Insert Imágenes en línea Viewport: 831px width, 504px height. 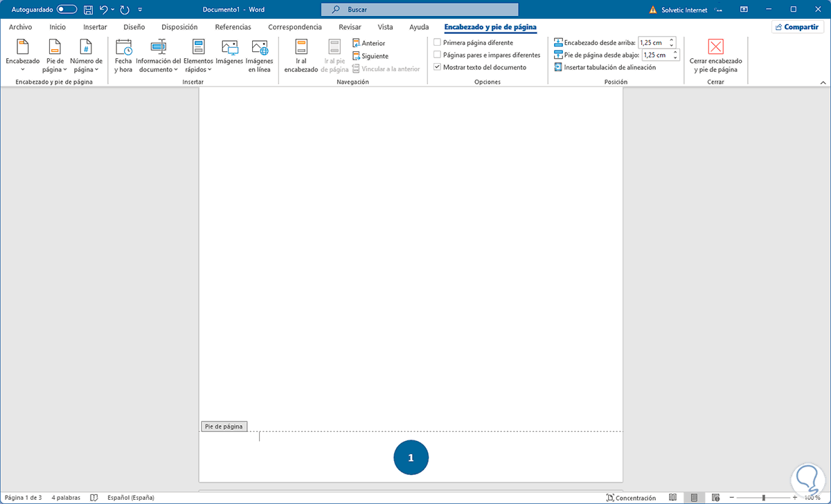point(260,56)
